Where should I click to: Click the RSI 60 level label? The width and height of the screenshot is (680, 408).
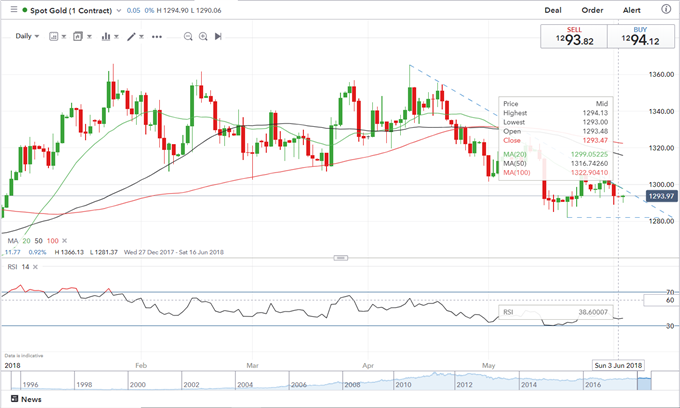coord(670,300)
